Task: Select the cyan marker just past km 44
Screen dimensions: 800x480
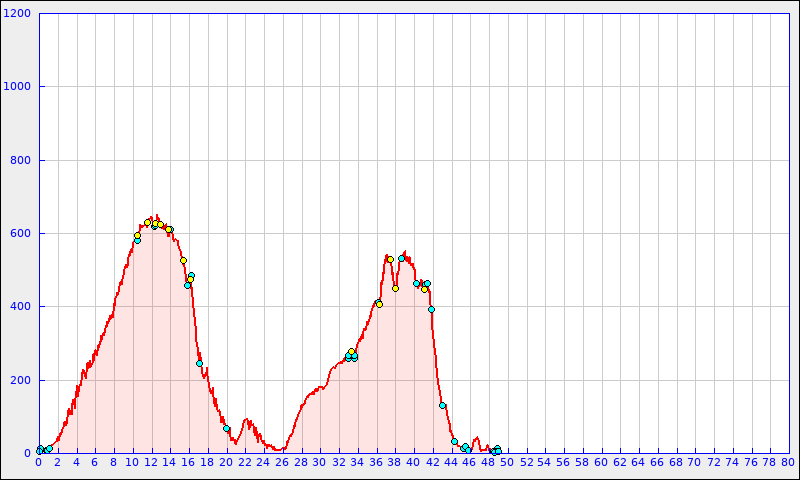Action: [454, 441]
